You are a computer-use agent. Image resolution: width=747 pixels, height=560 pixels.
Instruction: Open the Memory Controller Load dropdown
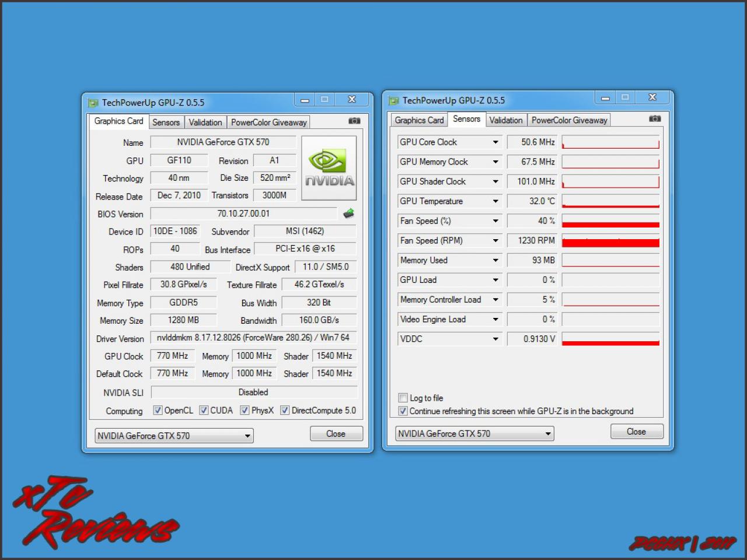click(495, 300)
